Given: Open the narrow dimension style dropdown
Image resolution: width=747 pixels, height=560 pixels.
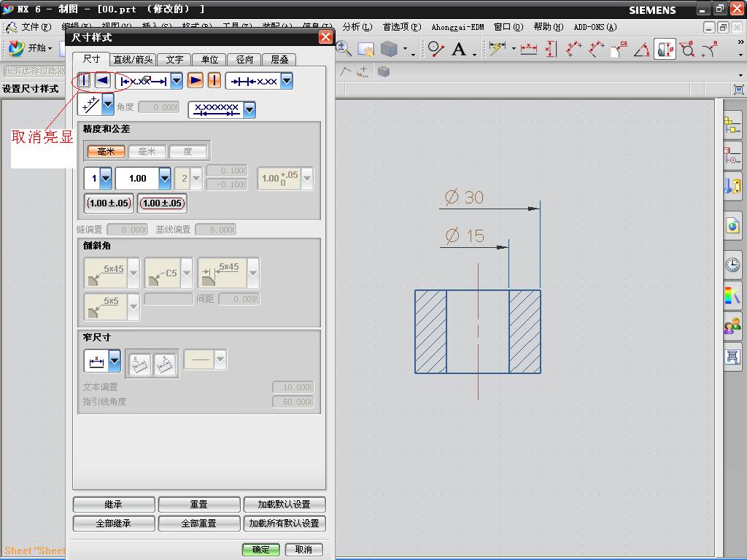Looking at the screenshot, I should tap(115, 361).
